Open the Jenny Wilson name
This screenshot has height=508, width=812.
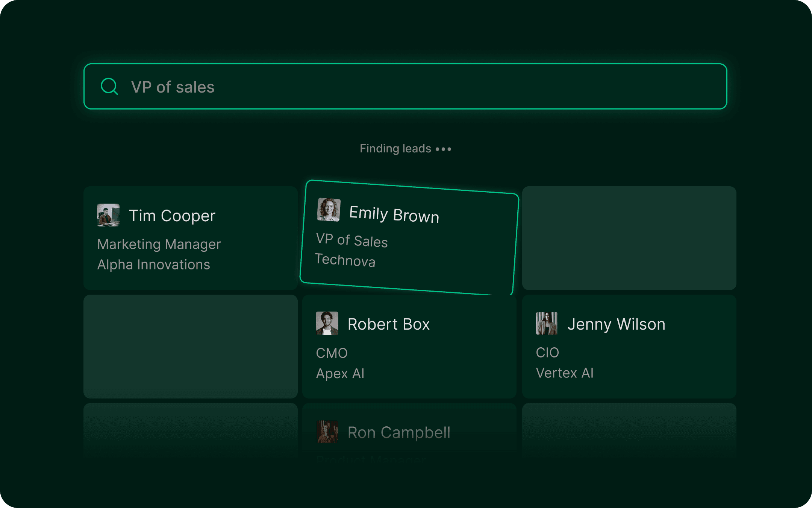pos(617,324)
